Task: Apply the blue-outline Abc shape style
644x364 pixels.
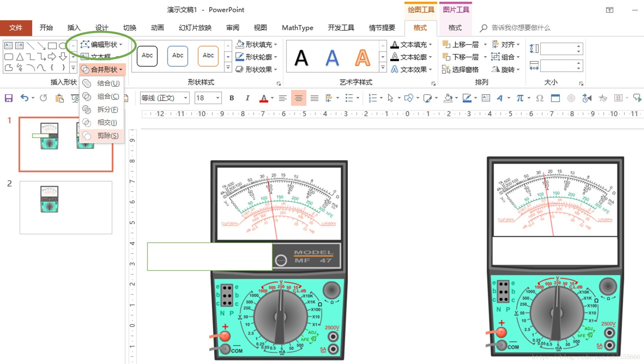Action: [178, 56]
